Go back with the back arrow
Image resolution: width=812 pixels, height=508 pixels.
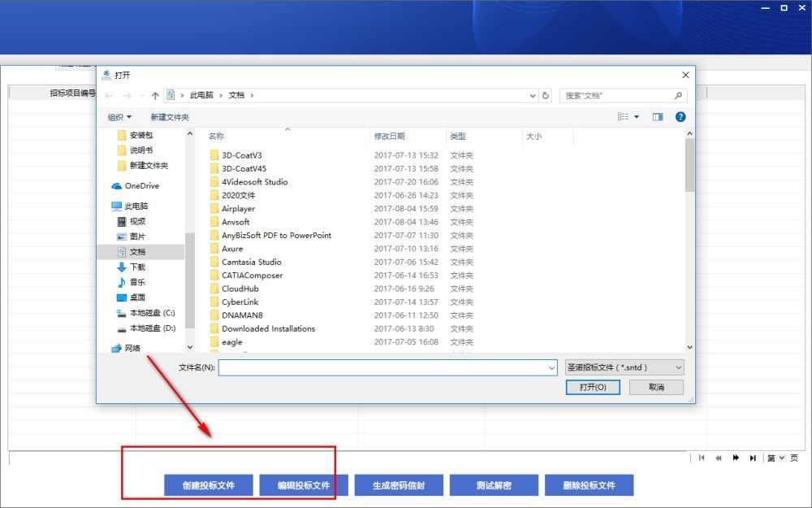[109, 95]
